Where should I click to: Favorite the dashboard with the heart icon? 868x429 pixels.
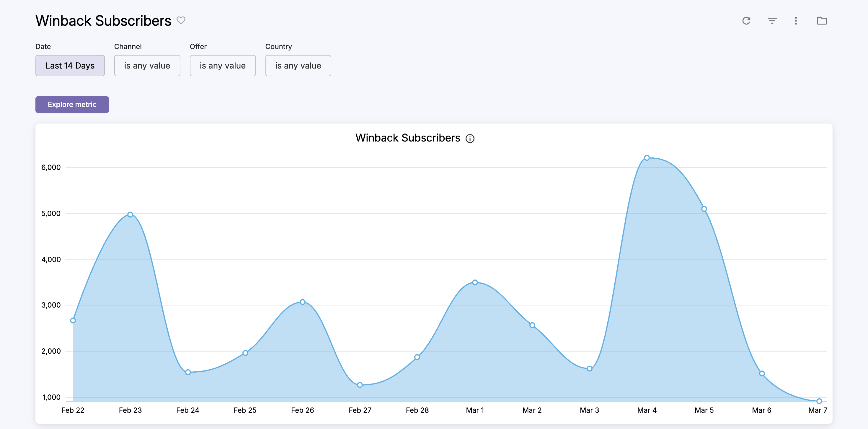coord(181,21)
